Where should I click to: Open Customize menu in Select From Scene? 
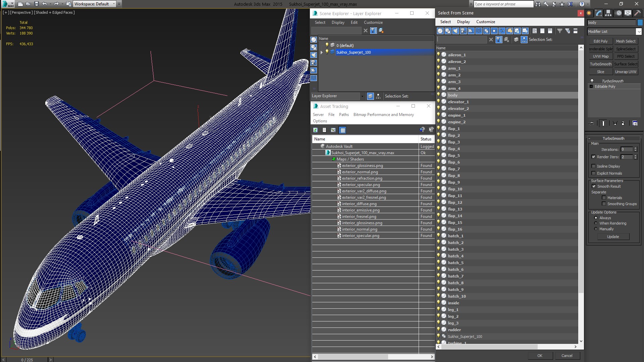tap(485, 22)
